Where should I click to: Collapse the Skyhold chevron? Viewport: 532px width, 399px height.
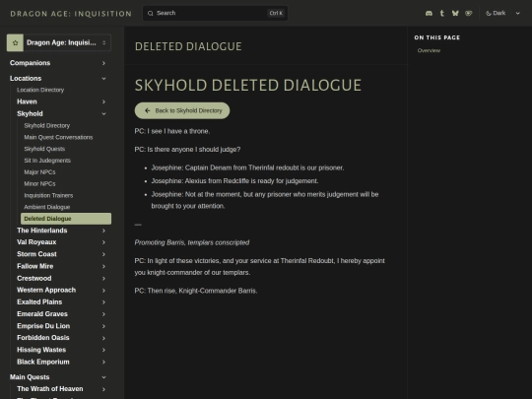[103, 113]
